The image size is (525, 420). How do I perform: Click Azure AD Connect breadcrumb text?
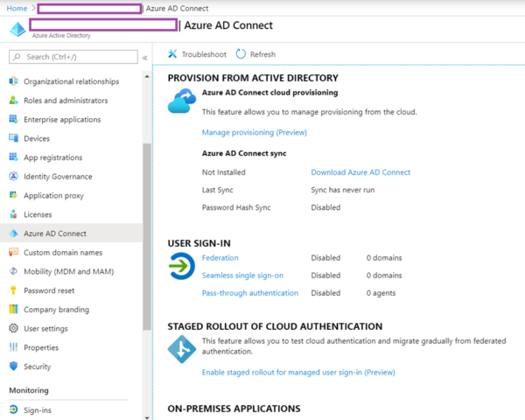[x=177, y=9]
